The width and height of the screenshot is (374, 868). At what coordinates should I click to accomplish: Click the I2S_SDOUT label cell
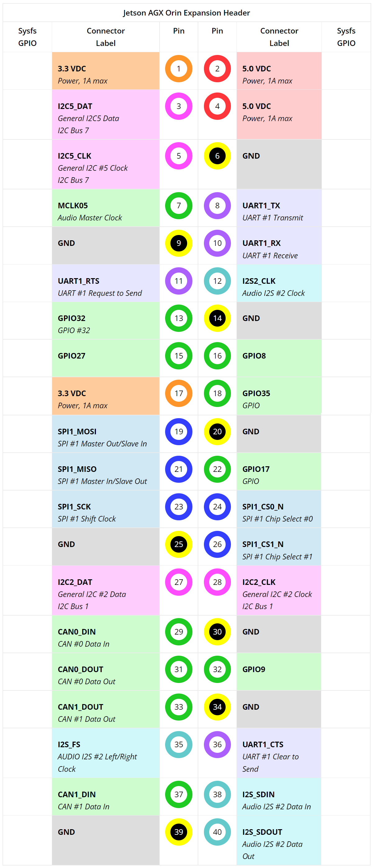(x=279, y=840)
